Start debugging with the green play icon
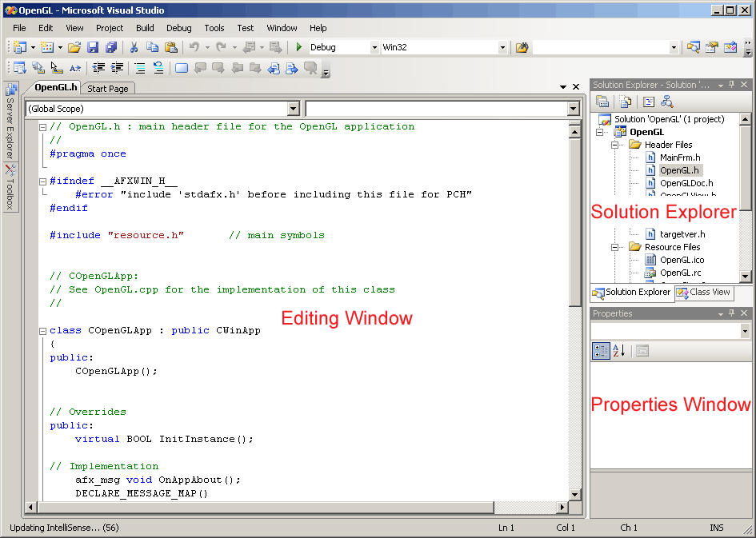The width and height of the screenshot is (756, 538). (x=299, y=47)
